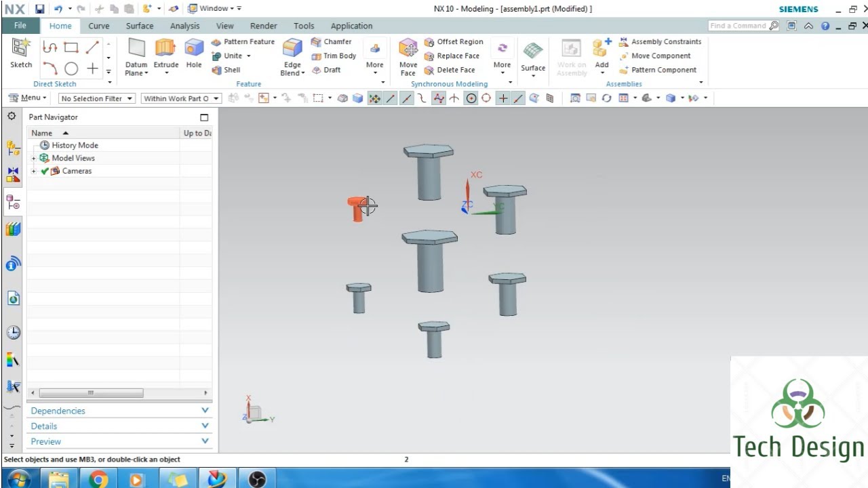Open the No Selection Filter dropdown
Image resolution: width=868 pixels, height=488 pixels.
coord(97,98)
